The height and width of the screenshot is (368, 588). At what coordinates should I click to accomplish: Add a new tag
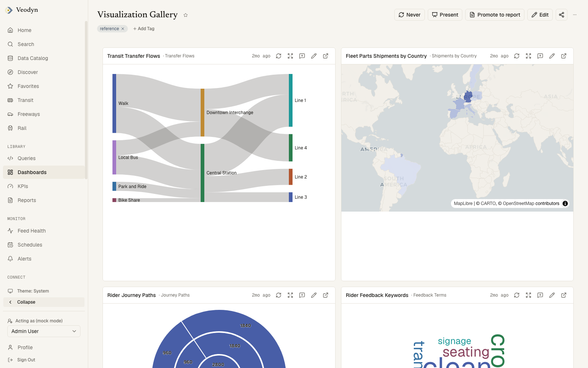click(144, 29)
